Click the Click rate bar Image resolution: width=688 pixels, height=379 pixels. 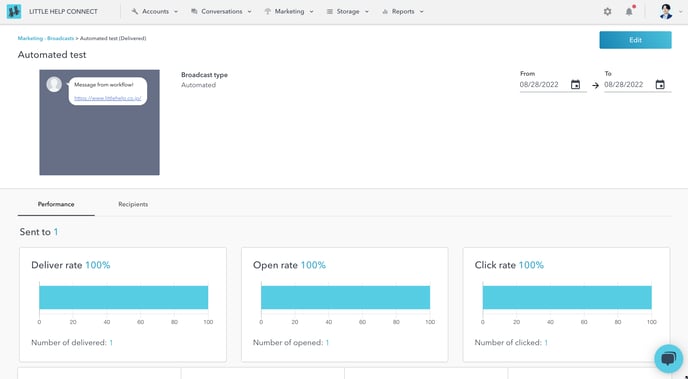pos(567,297)
